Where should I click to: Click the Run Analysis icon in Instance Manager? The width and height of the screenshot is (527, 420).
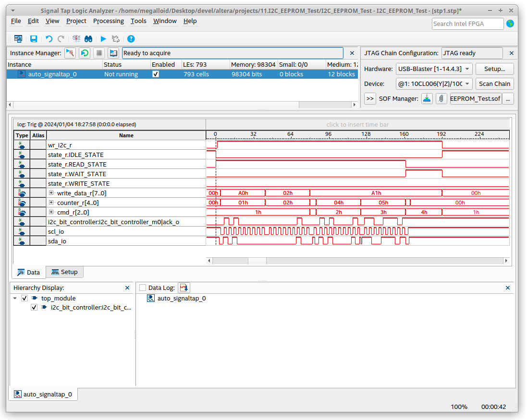pos(70,53)
